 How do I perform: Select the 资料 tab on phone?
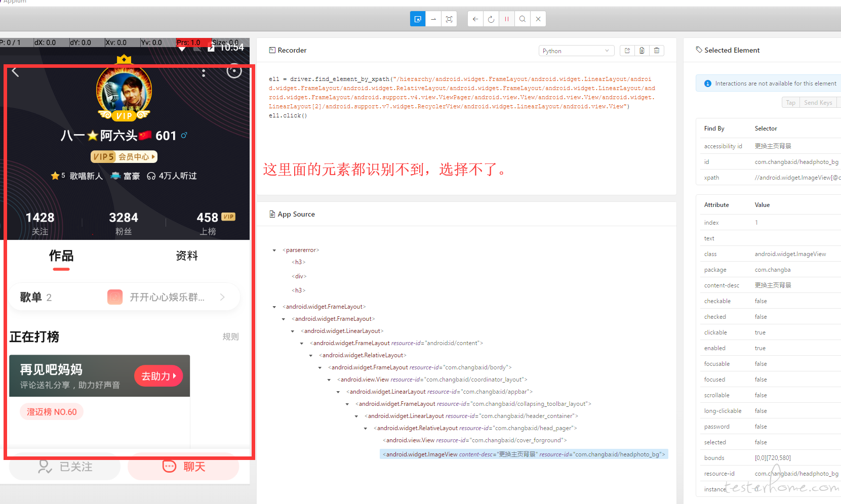187,256
